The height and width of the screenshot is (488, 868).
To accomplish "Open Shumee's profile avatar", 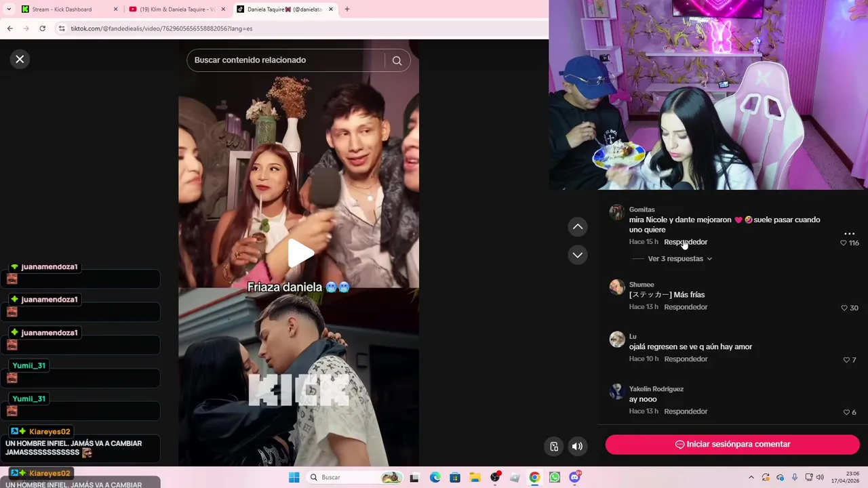I will (616, 287).
